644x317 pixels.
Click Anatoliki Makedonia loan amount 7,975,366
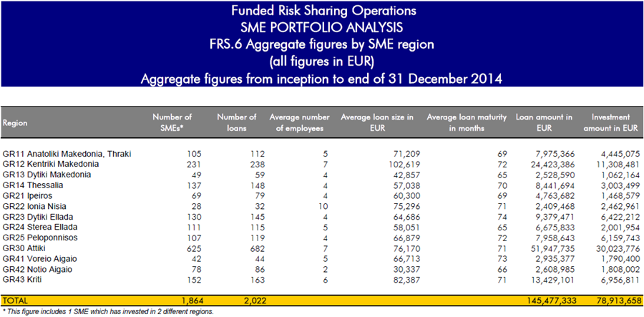coord(556,154)
